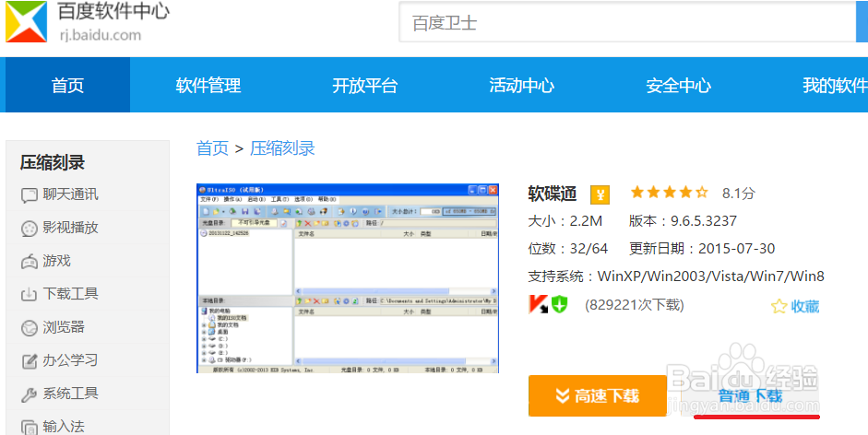Click the green shield security icon
This screenshot has width=868, height=435.
point(560,304)
